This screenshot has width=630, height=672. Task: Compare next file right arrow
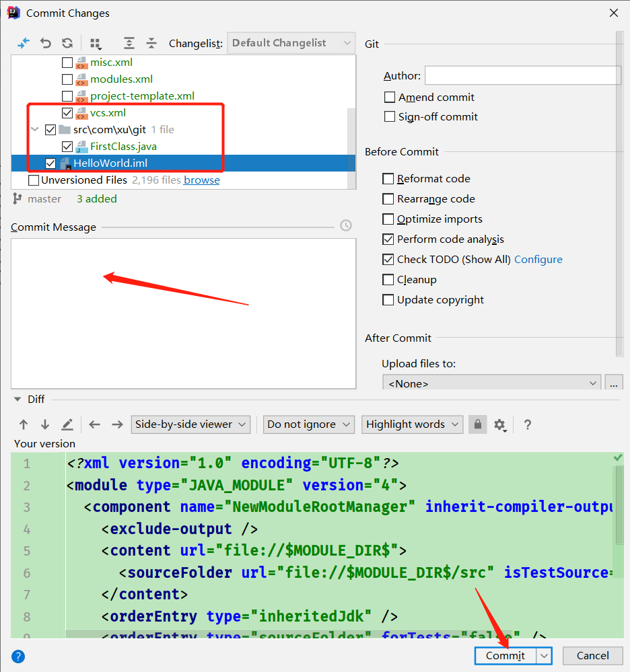point(117,424)
